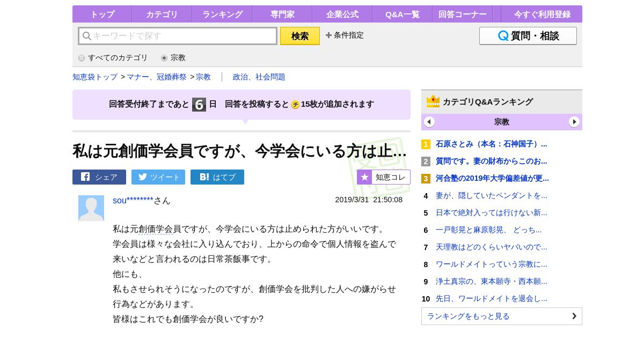
Task: Click the plus icon beside 条件指定
Action: click(x=328, y=35)
